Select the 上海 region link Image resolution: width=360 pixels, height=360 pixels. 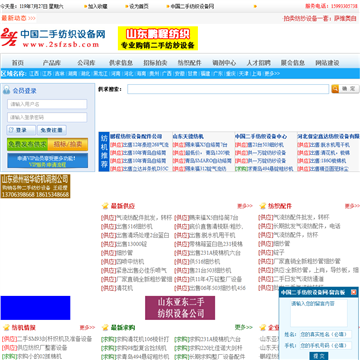256,74
